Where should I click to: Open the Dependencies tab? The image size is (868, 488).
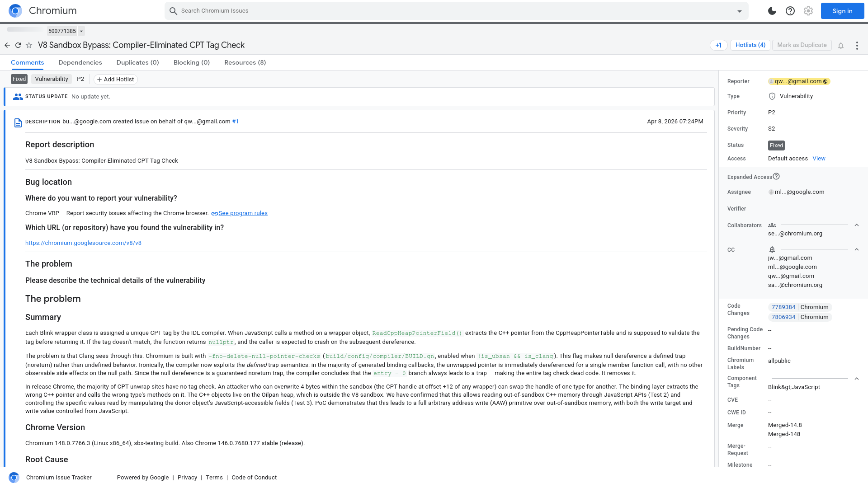coord(80,63)
